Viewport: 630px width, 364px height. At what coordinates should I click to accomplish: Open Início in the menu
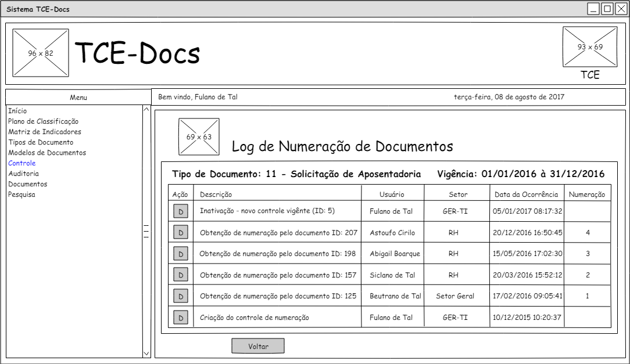(17, 111)
